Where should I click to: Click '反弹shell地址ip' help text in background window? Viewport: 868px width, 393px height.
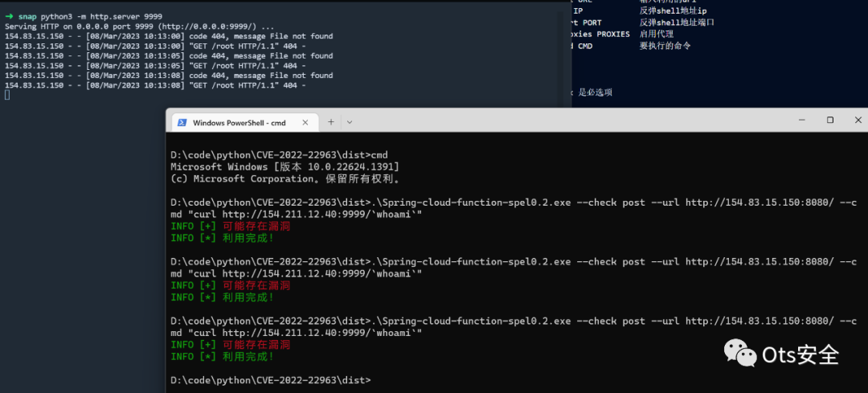(x=674, y=11)
